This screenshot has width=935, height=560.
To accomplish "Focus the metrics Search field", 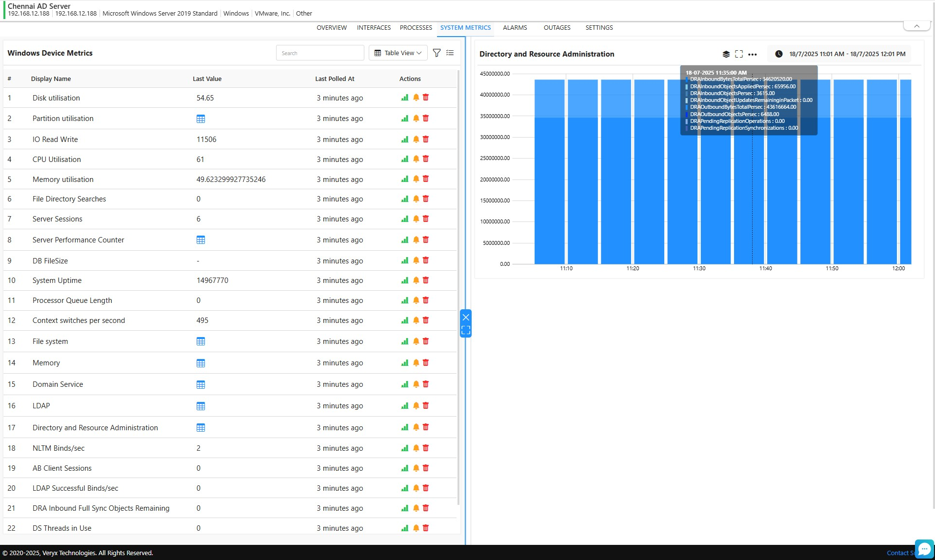I will tap(320, 53).
